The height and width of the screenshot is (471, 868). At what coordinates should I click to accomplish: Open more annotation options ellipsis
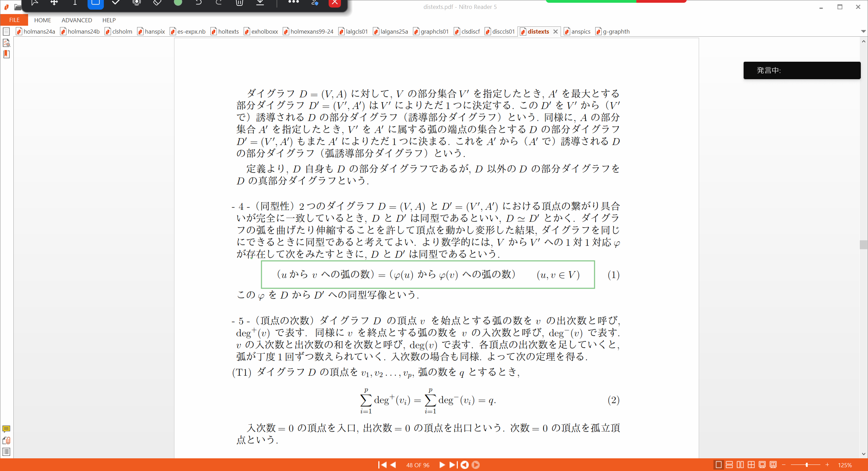tap(293, 2)
